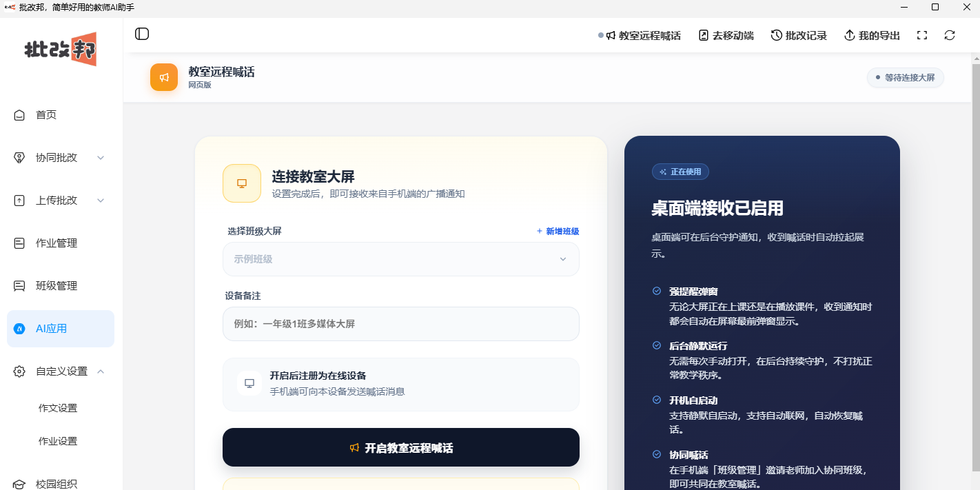Click the 班级管理 chat icon

20,286
